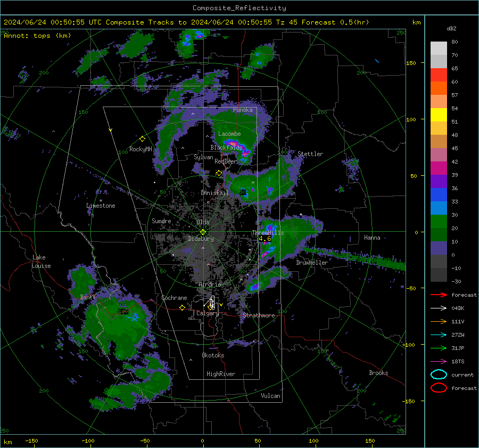Click the Strathmore city label
The image size is (479, 448).
tap(259, 315)
